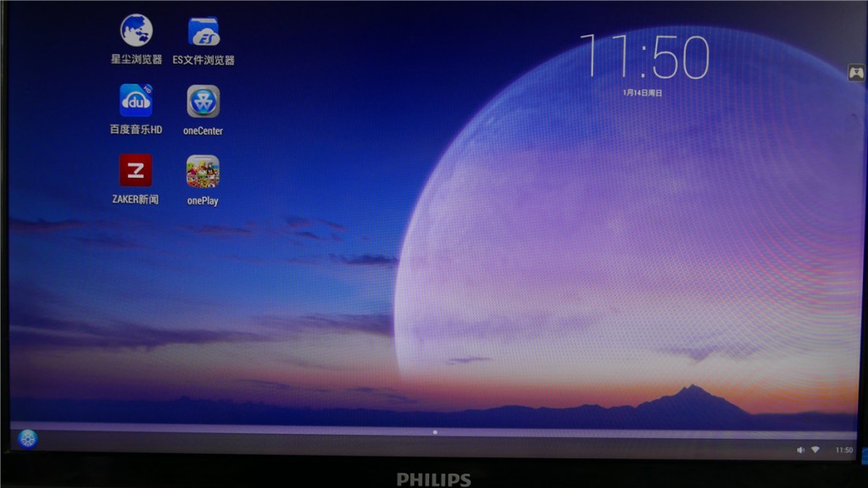Click the ES文件浏览器 text label
Image resolution: width=868 pixels, height=488 pixels.
pos(203,60)
